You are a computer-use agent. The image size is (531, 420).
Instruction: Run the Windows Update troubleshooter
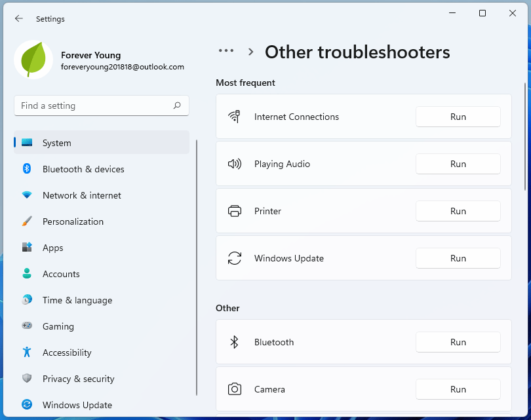[458, 258]
